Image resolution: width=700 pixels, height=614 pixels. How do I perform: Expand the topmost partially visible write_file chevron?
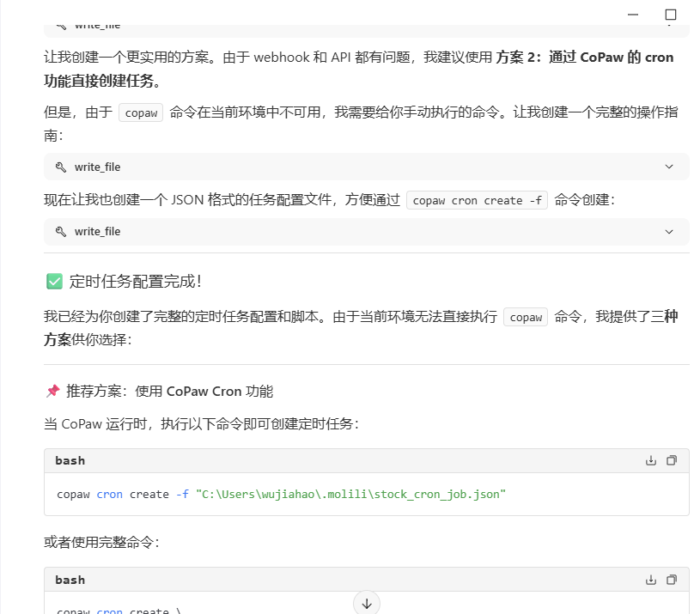tap(669, 27)
